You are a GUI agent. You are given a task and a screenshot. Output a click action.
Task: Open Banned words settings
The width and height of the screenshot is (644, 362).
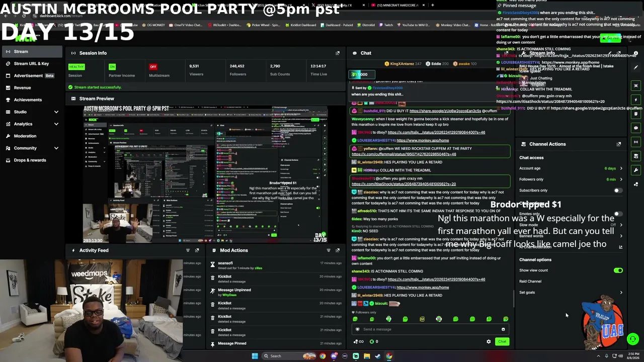coord(571,236)
